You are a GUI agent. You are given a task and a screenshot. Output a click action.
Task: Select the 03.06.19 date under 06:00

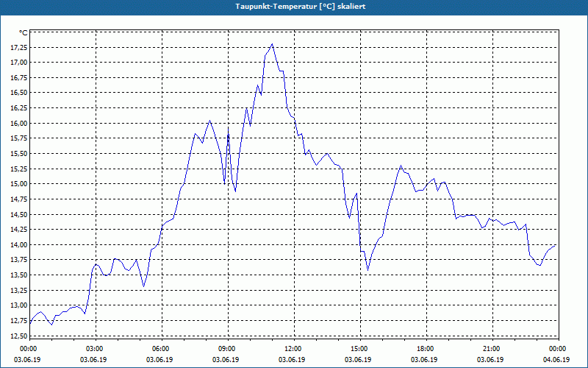tap(159, 360)
